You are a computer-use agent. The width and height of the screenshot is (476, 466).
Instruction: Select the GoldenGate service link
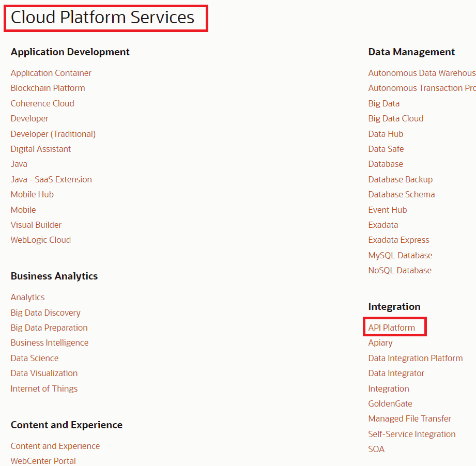390,403
